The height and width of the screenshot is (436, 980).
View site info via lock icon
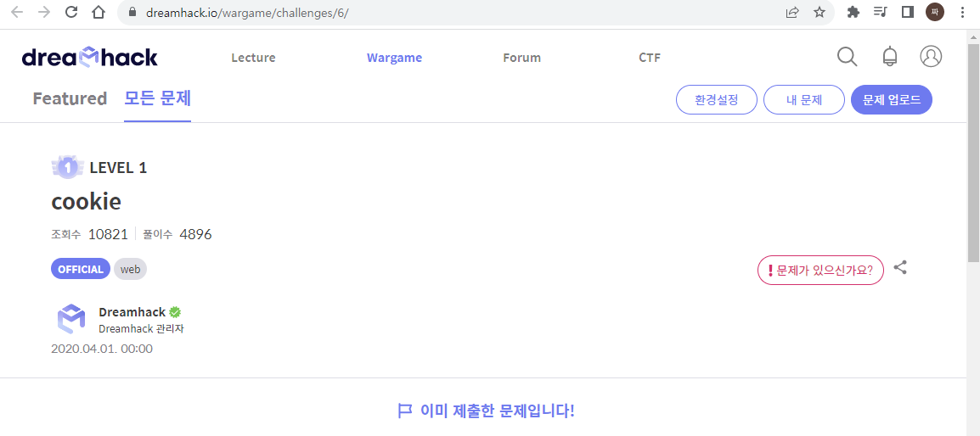pyautogui.click(x=132, y=13)
